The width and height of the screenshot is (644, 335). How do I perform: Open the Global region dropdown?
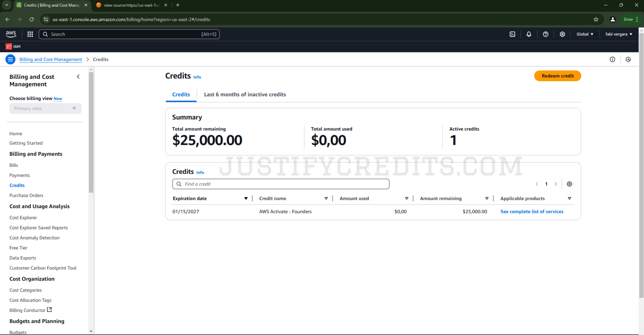[x=585, y=34]
